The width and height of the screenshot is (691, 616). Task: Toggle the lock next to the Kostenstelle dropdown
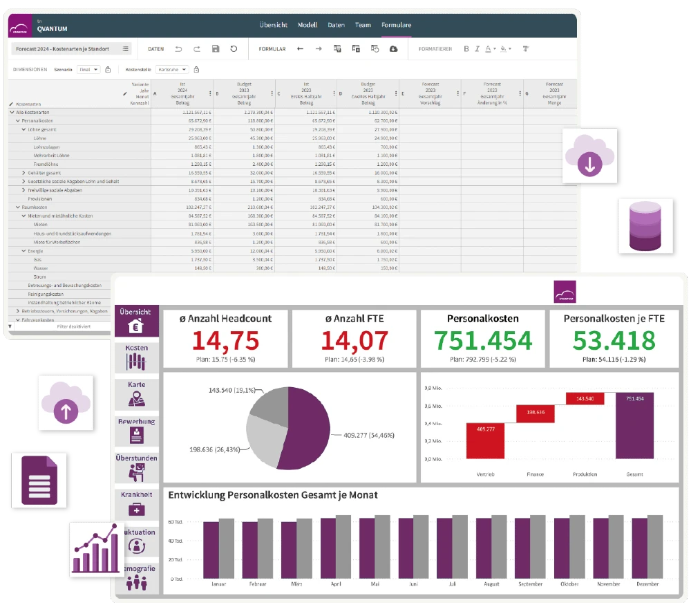(x=196, y=70)
